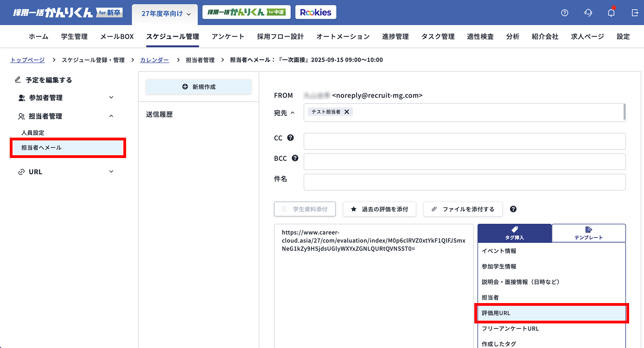644x348 pixels.
Task: Open the 学生管理 menu
Action: (74, 37)
